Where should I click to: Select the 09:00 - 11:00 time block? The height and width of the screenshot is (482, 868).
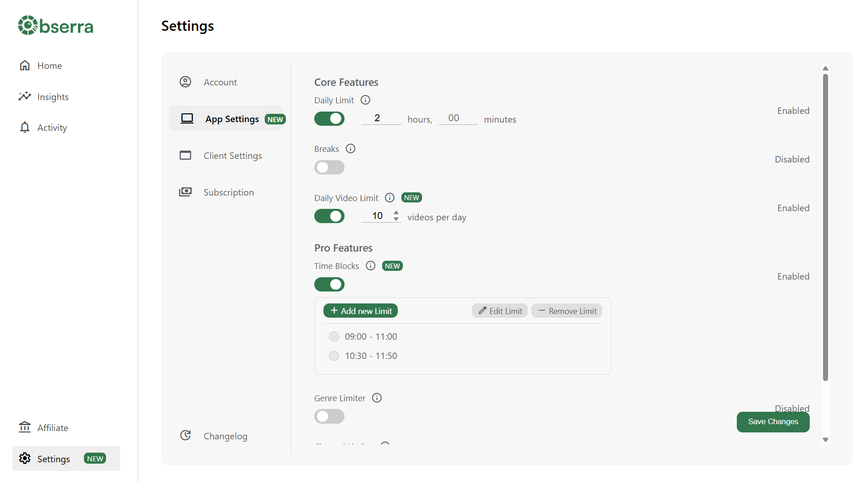pyautogui.click(x=334, y=336)
